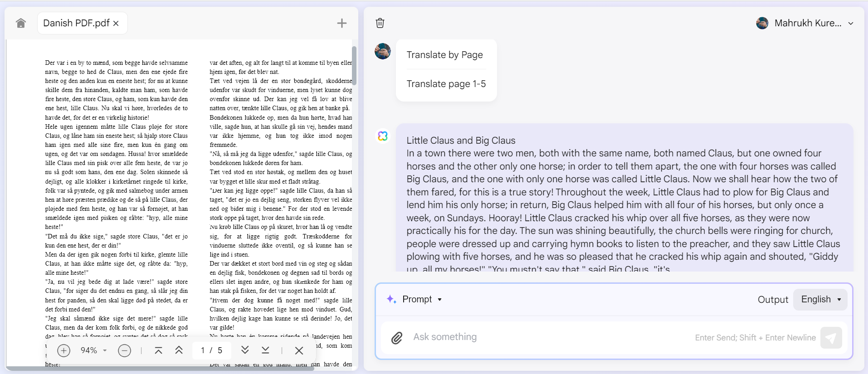This screenshot has width=868, height=374.
Task: Click the PDF vertical scrollbar thumb
Action: (354, 66)
